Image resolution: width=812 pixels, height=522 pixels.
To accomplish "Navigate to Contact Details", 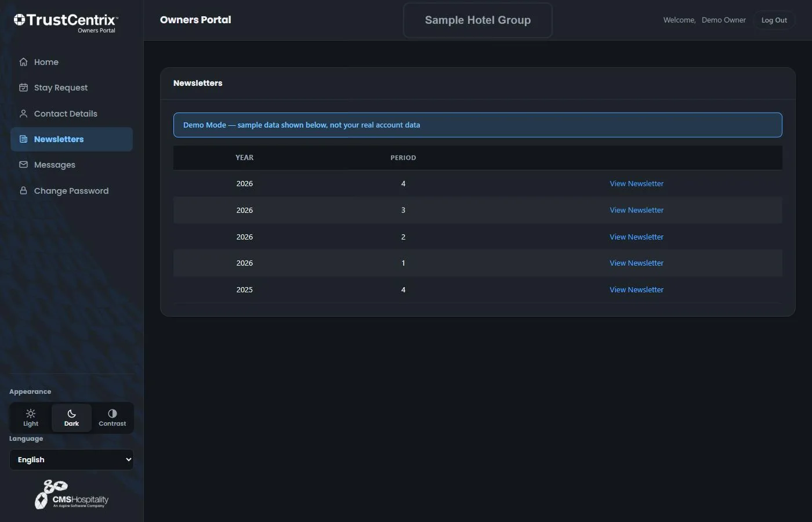I will [71, 114].
